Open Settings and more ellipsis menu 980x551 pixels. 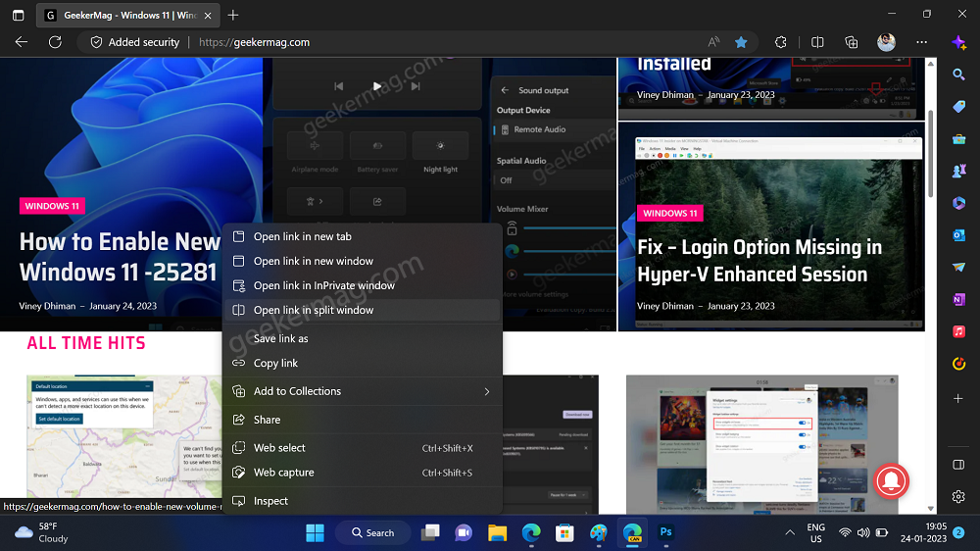(x=921, y=42)
